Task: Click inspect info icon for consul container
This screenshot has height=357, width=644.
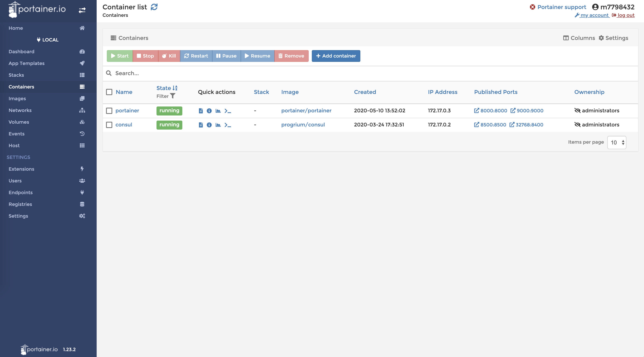Action: 209,125
